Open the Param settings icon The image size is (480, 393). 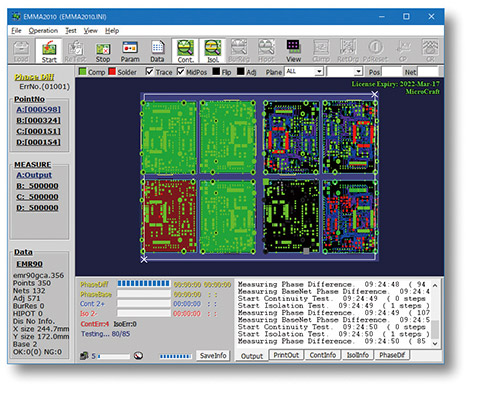click(130, 51)
